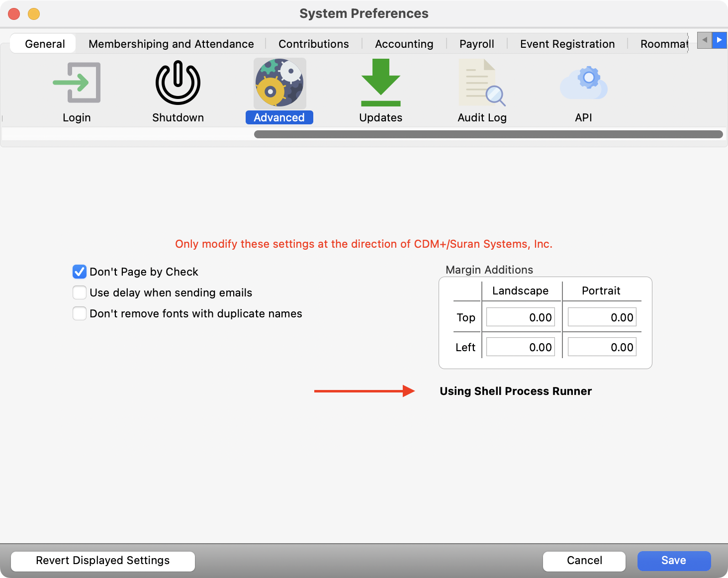The height and width of the screenshot is (578, 728).
Task: Select the Accounting tab
Action: [x=404, y=44]
